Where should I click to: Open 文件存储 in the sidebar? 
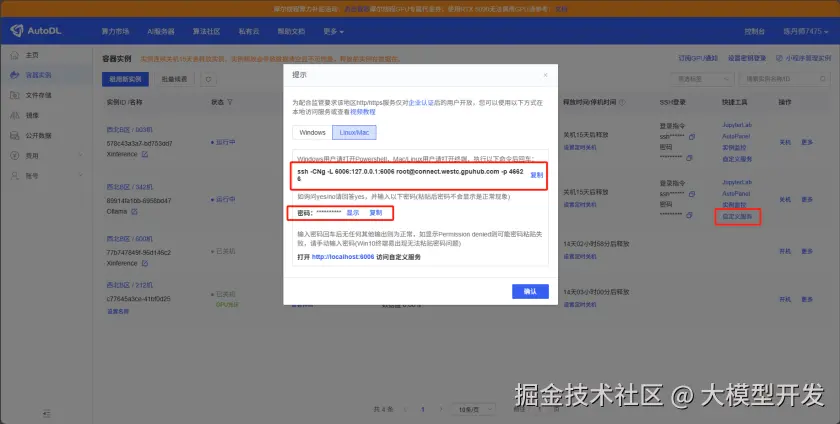[39, 95]
